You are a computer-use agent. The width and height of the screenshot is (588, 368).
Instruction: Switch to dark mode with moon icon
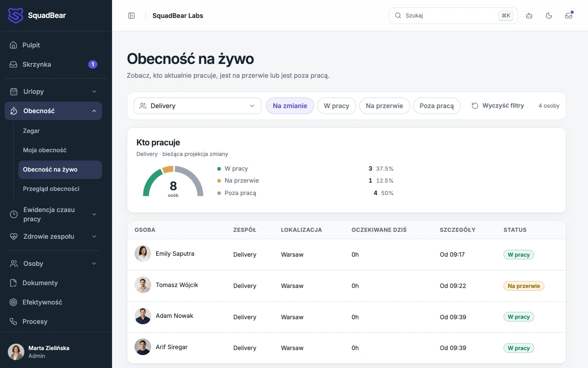549,16
